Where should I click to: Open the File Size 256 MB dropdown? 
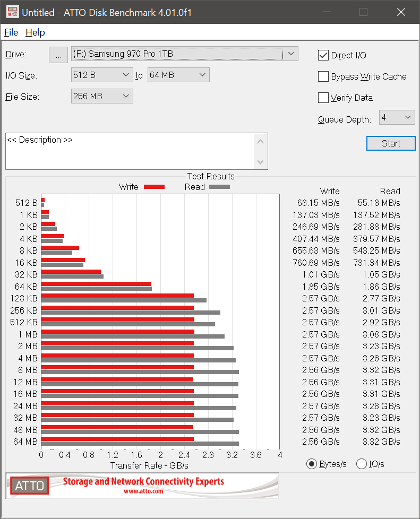(x=102, y=96)
